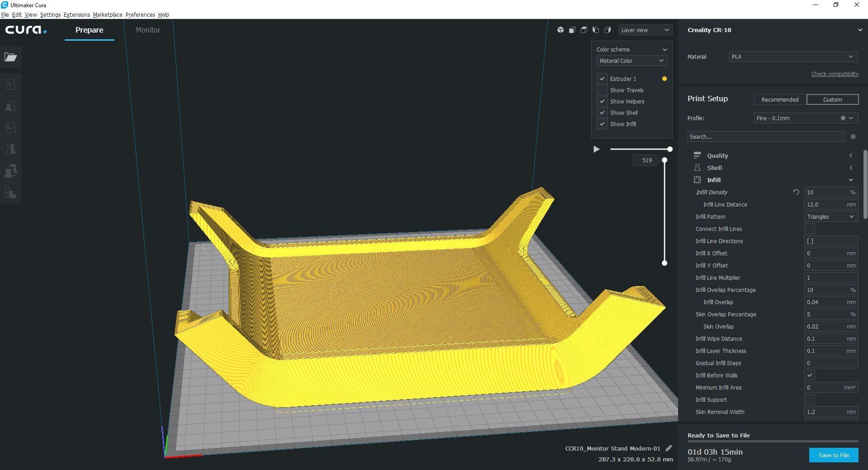Switch to the Monitor tab

tap(148, 30)
